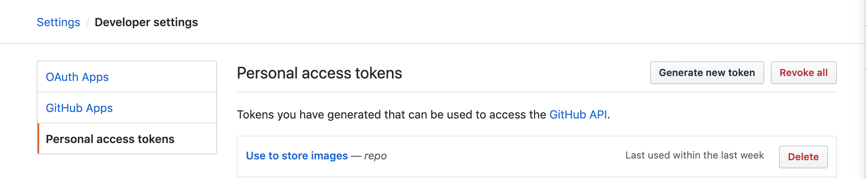Screen dimensions: 868x179
Task: Follow the GitHub API link
Action: tap(578, 114)
